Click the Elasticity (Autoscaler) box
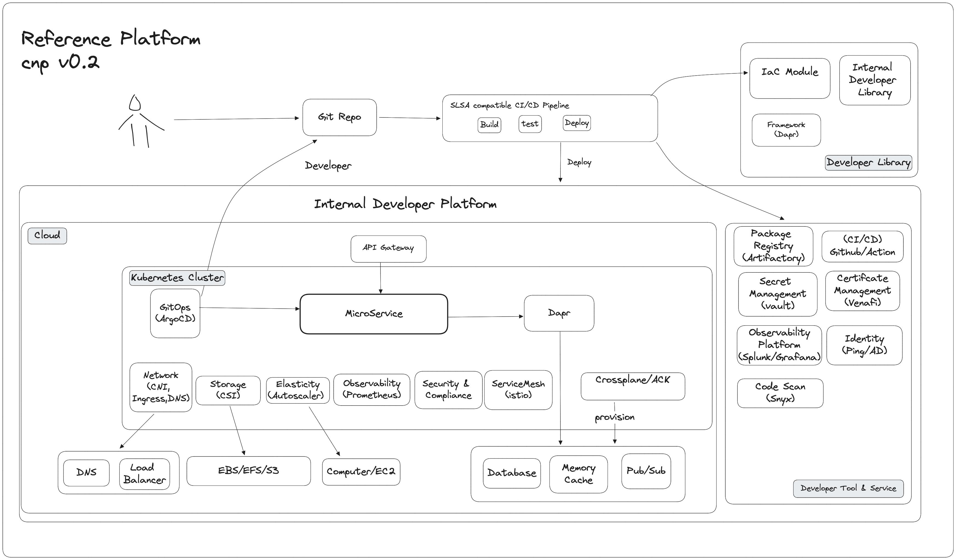The image size is (956, 560). click(x=297, y=390)
